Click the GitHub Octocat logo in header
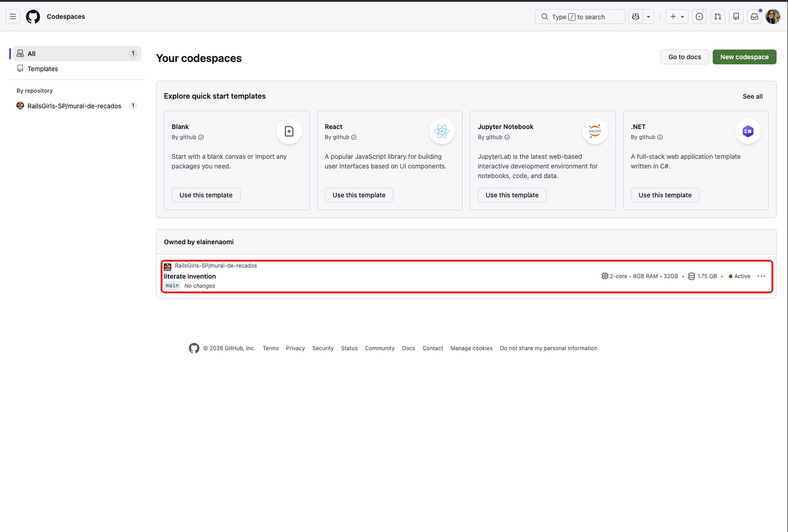 coord(33,17)
